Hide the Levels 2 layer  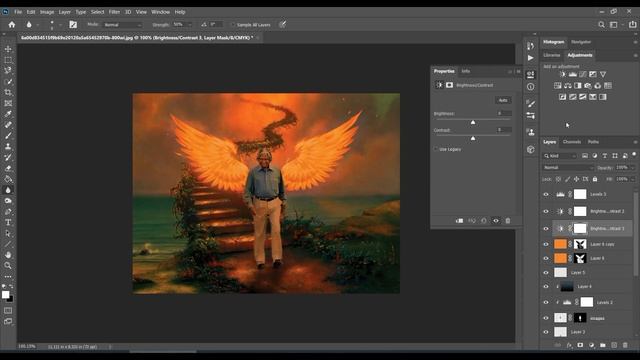tap(546, 302)
